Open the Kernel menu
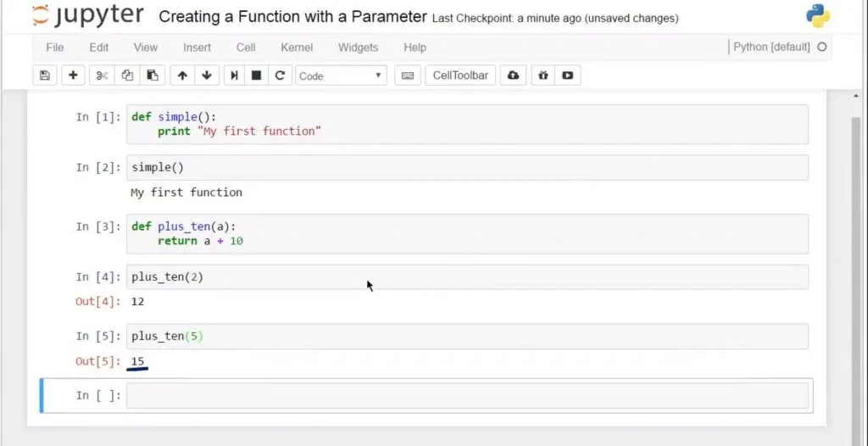The width and height of the screenshot is (868, 446). 297,47
